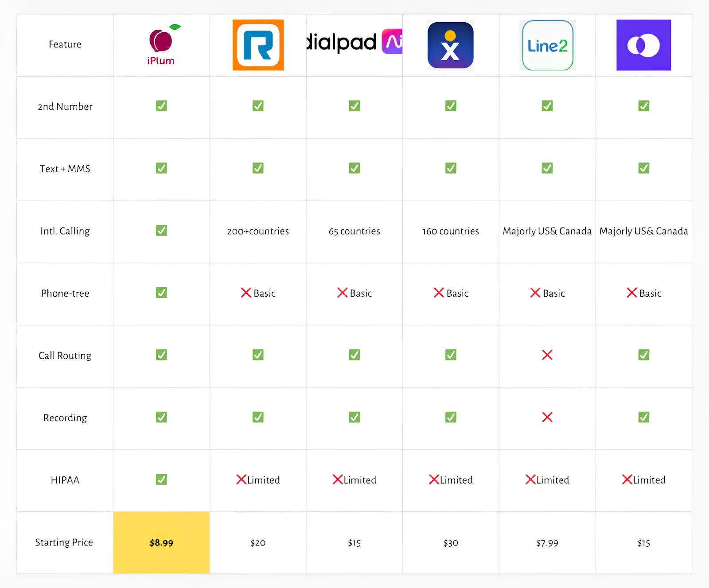
Task: Click the purple overlapping circles logo
Action: (x=643, y=45)
